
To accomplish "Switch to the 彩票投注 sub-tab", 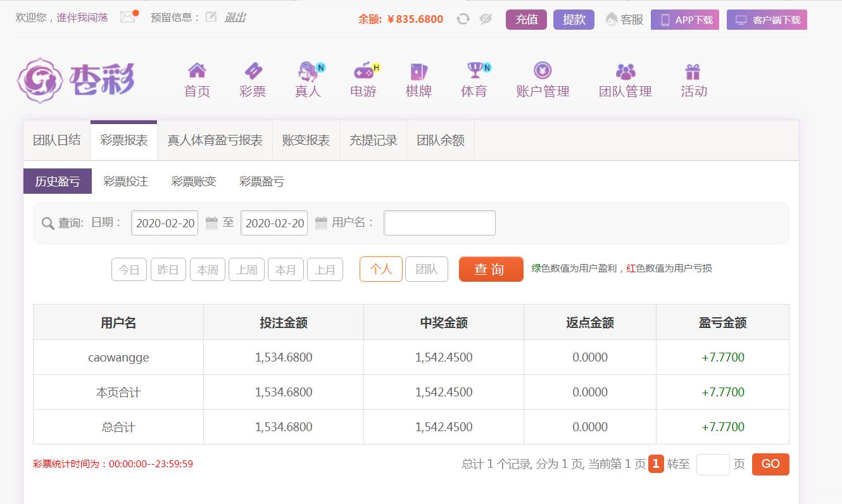I will click(125, 182).
